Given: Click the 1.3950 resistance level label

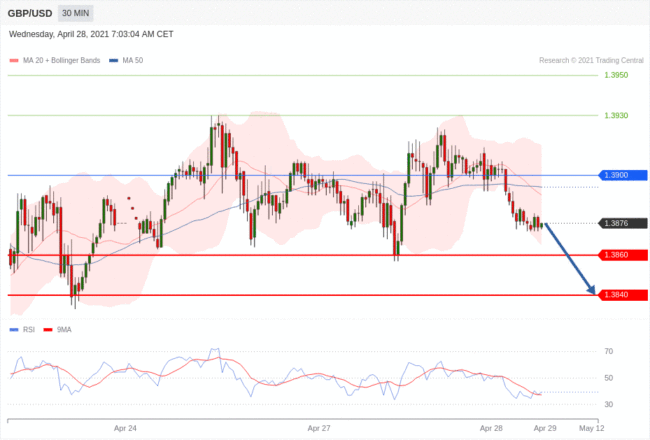Looking at the screenshot, I should pos(616,75).
